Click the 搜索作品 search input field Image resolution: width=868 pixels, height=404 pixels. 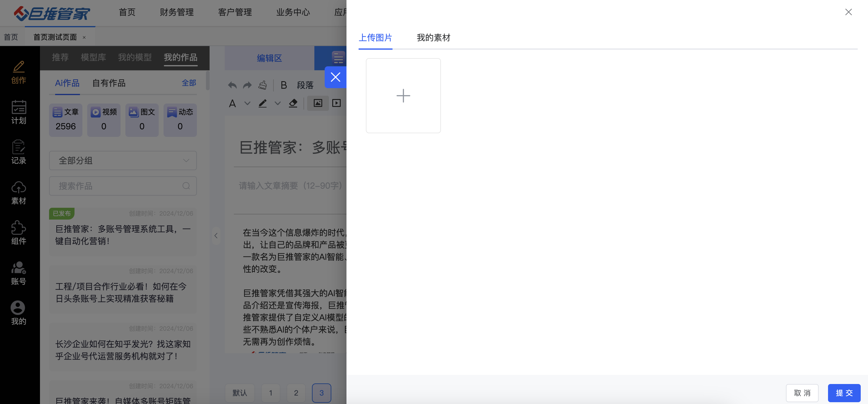pos(118,186)
